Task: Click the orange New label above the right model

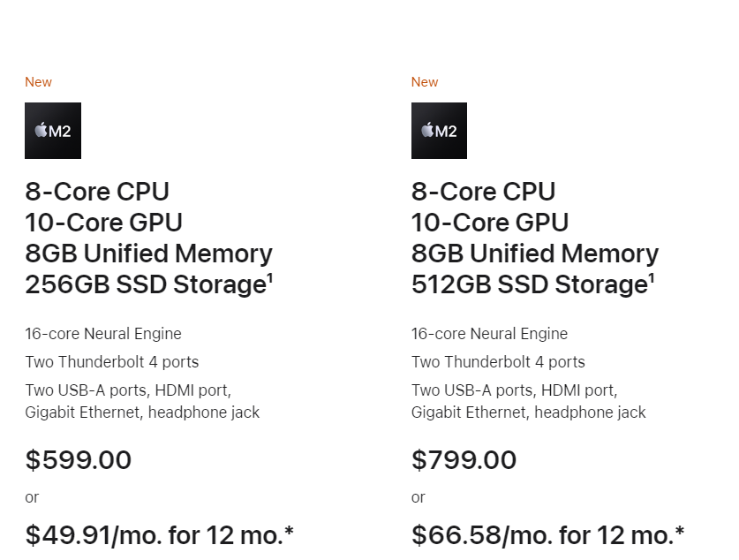Action: click(x=425, y=82)
